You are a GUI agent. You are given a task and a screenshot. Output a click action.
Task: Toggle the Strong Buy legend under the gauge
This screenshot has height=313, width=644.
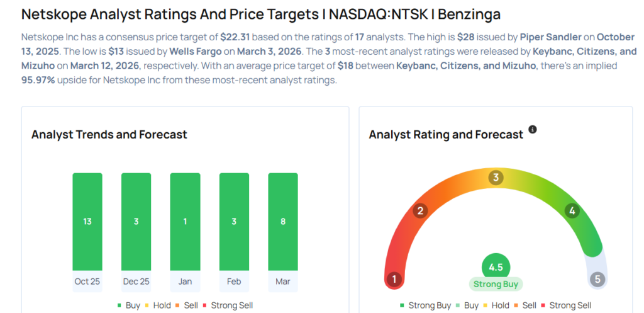pyautogui.click(x=425, y=305)
